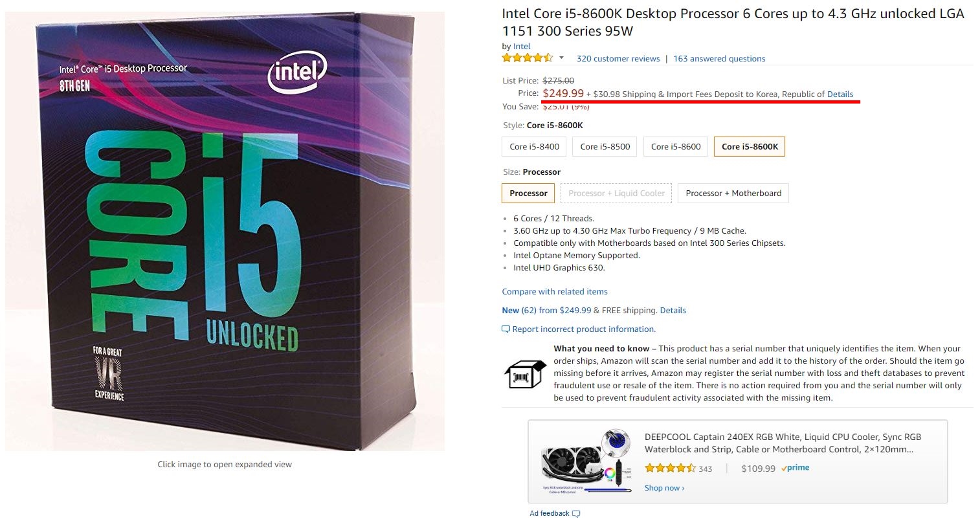980x530 pixels.
Task: Open the 163 answered questions link
Action: click(x=719, y=59)
